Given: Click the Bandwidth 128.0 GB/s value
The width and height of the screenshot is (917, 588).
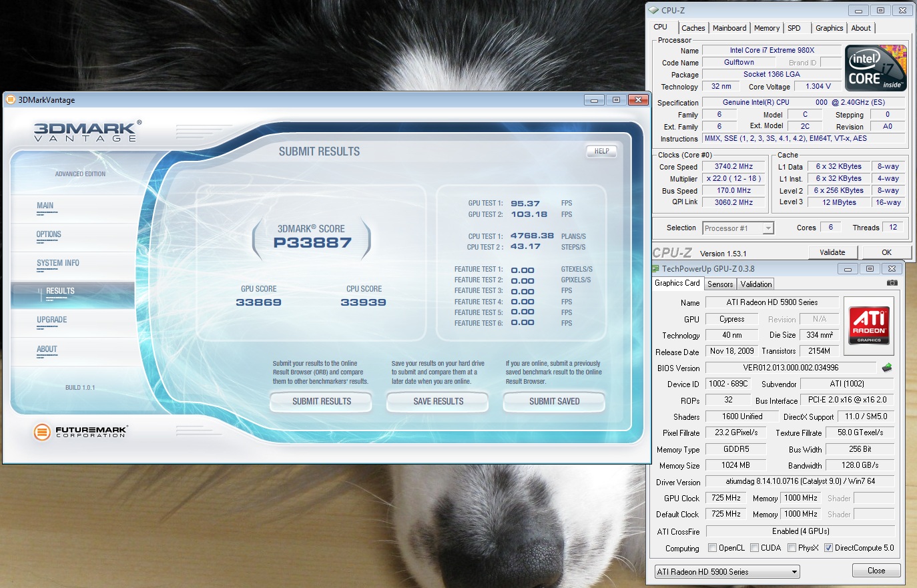Looking at the screenshot, I should click(x=860, y=465).
